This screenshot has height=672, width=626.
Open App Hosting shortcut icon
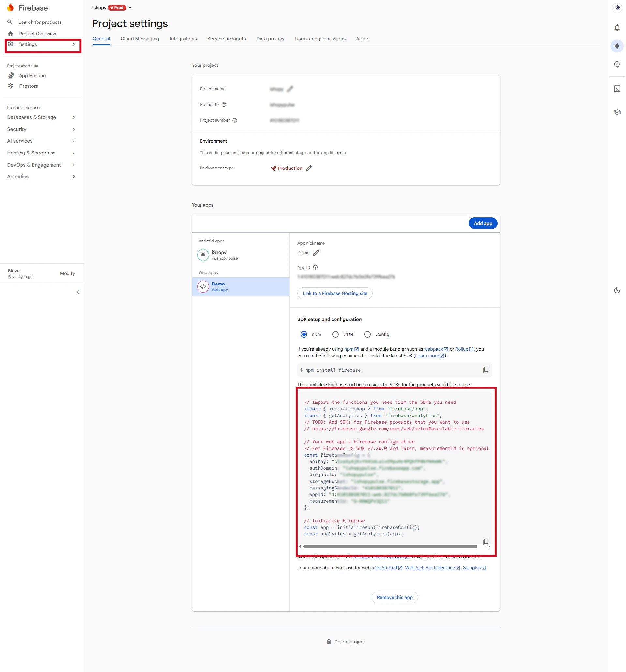point(10,75)
